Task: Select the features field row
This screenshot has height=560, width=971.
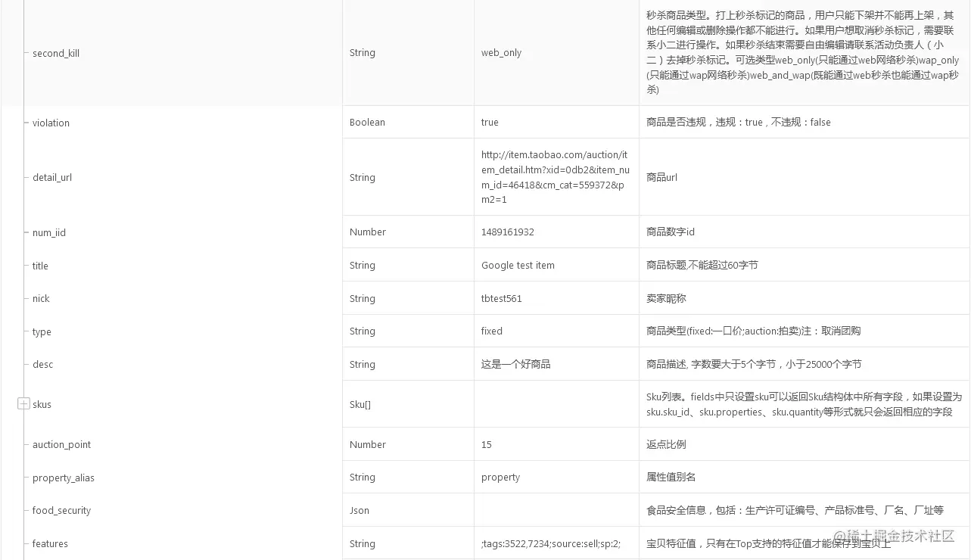Action: tap(50, 543)
